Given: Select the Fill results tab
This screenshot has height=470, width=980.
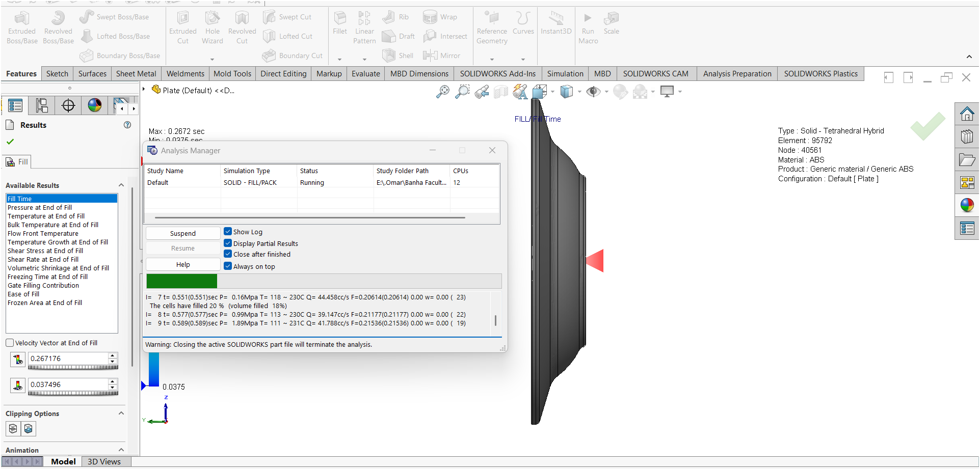Looking at the screenshot, I should click(17, 162).
